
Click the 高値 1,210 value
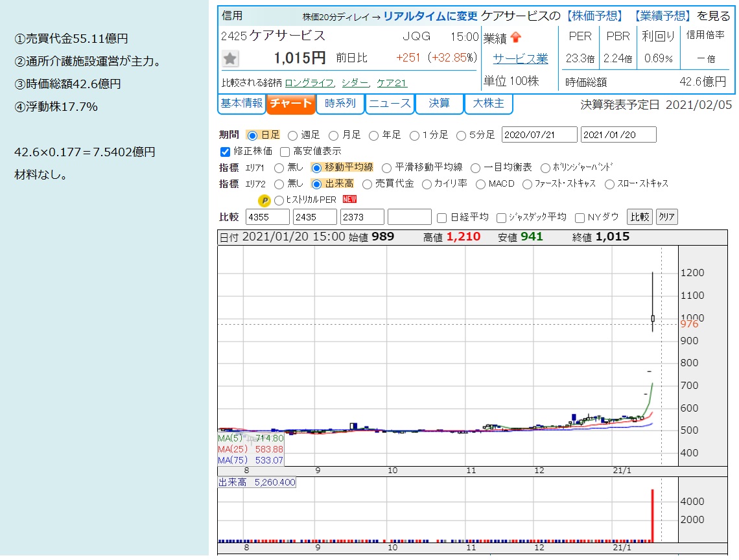[463, 237]
